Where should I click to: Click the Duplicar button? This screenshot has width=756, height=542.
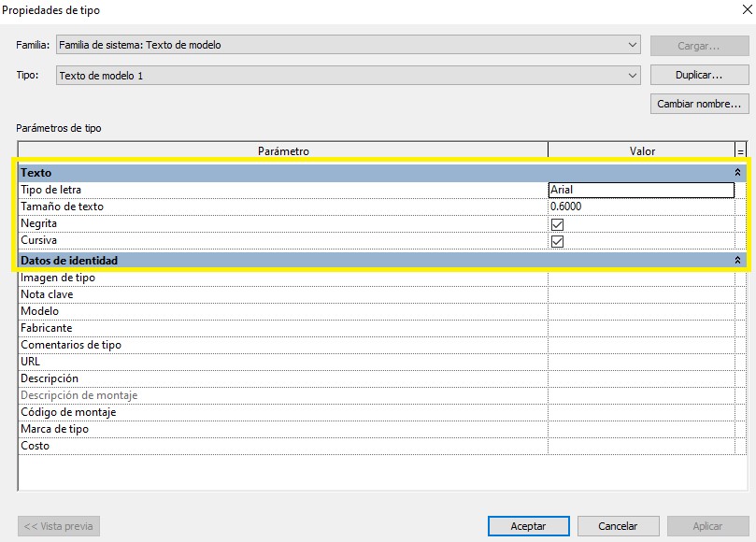tap(699, 75)
